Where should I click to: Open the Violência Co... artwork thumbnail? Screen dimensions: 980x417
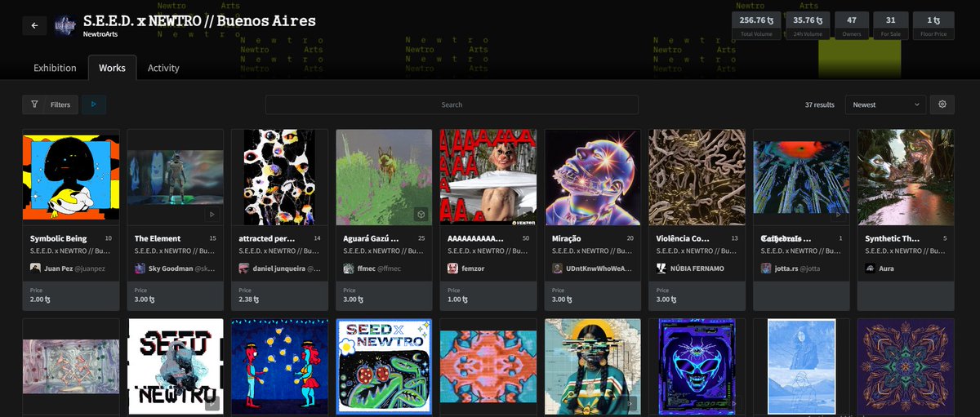[698, 177]
